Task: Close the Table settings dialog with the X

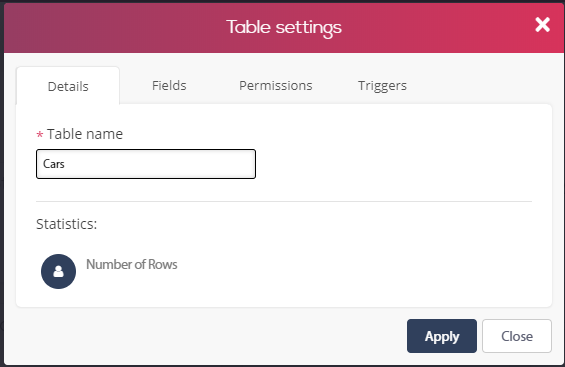Action: [542, 25]
